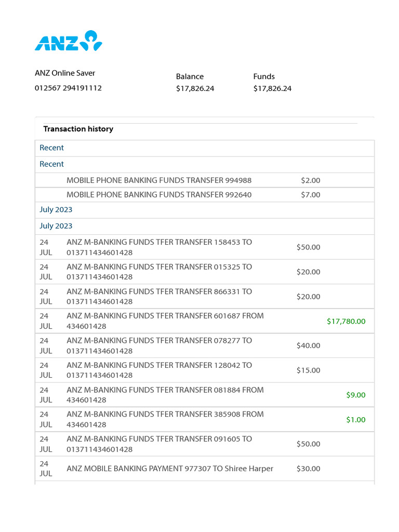Click the 24 JUL date of transfer 158453
Viewport: 399px width, 532px height.
46,247
